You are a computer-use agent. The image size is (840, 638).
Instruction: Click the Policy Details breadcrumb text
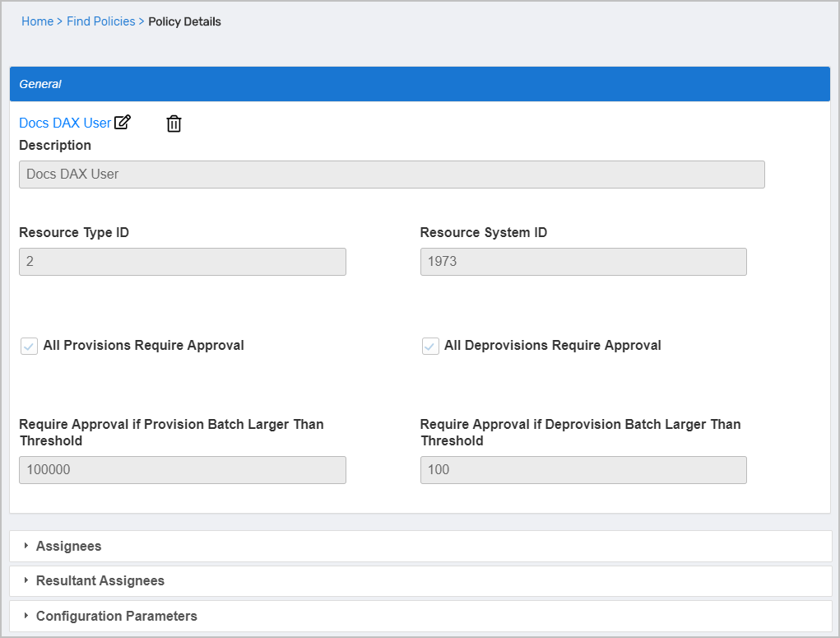[184, 21]
